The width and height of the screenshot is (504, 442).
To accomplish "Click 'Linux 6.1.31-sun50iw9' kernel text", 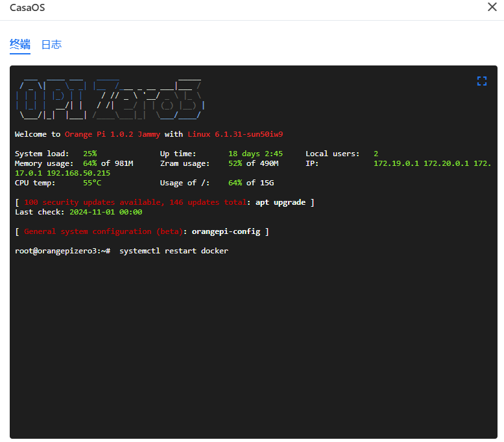I will point(235,134).
